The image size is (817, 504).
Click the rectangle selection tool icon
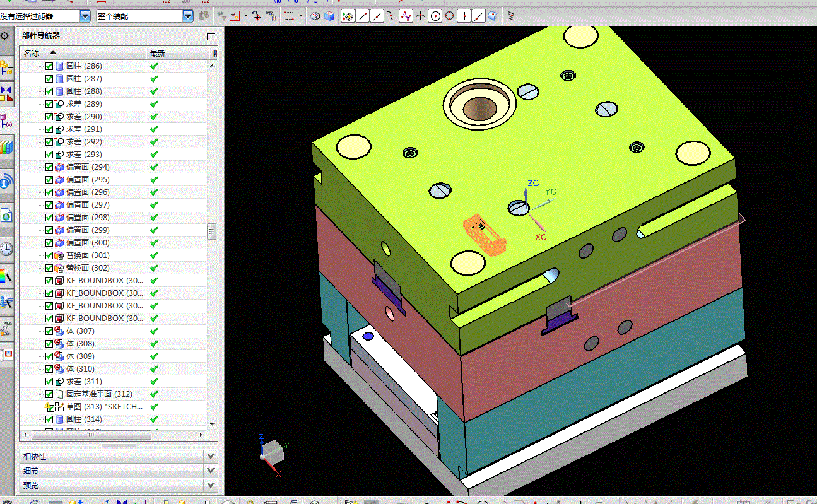[289, 16]
